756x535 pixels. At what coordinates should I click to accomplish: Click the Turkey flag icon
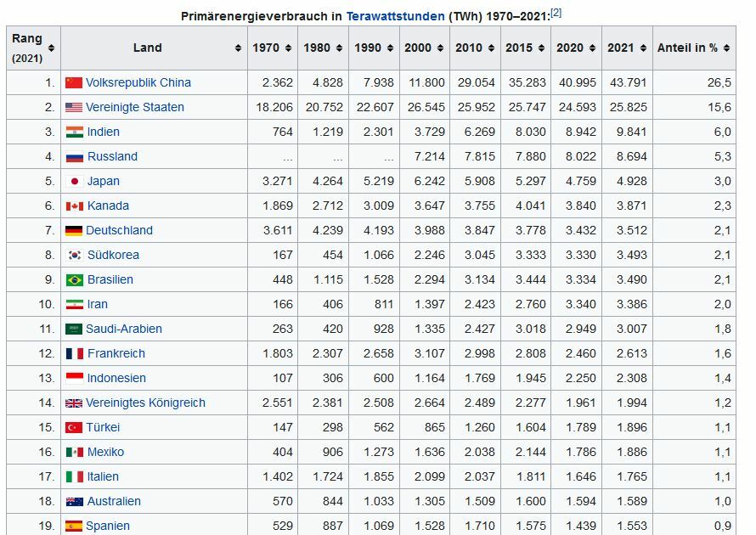[x=74, y=427]
